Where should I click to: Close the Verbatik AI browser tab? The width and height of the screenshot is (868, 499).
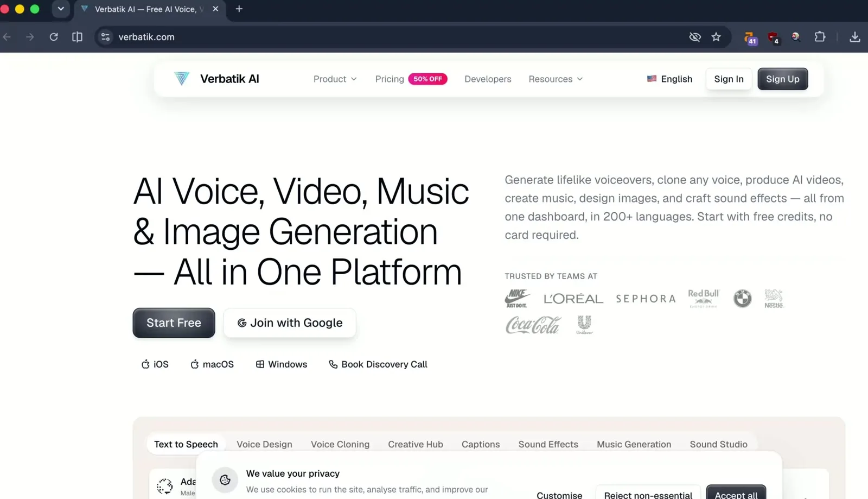click(215, 9)
